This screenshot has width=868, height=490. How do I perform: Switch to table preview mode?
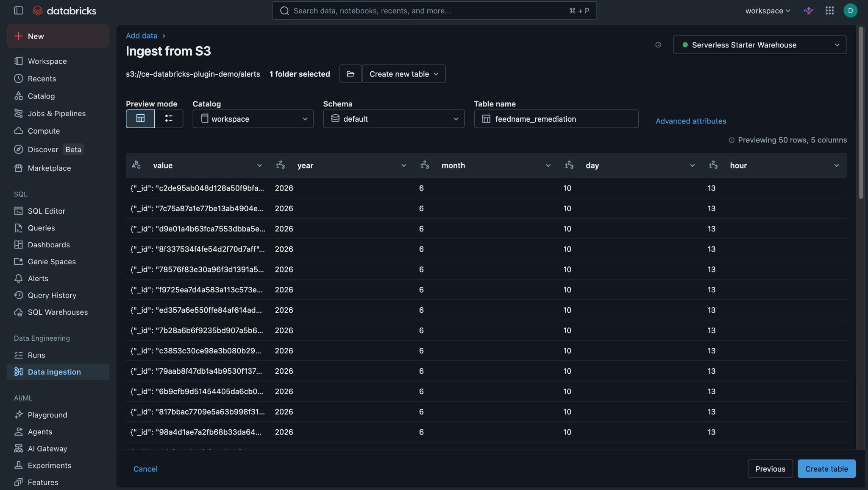(140, 119)
